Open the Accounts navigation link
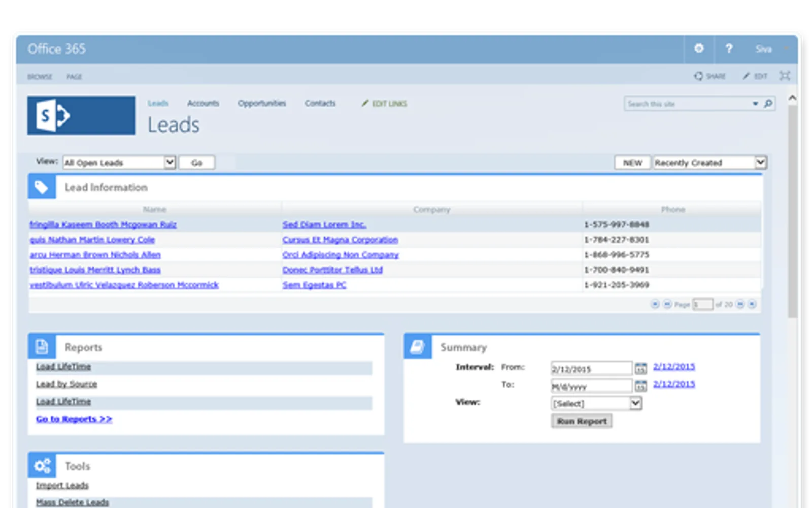Viewport: 812px width, 508px height. pyautogui.click(x=203, y=103)
